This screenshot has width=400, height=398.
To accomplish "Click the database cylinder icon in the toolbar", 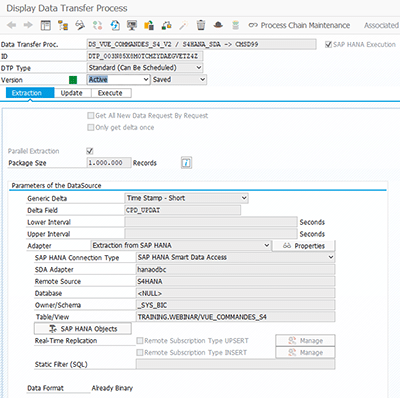I will (236, 25).
